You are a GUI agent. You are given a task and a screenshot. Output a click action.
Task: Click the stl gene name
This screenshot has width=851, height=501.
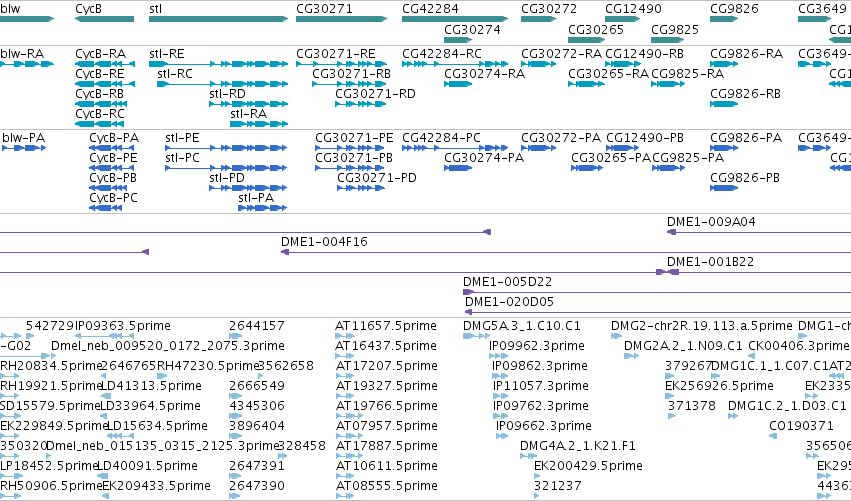(155, 9)
